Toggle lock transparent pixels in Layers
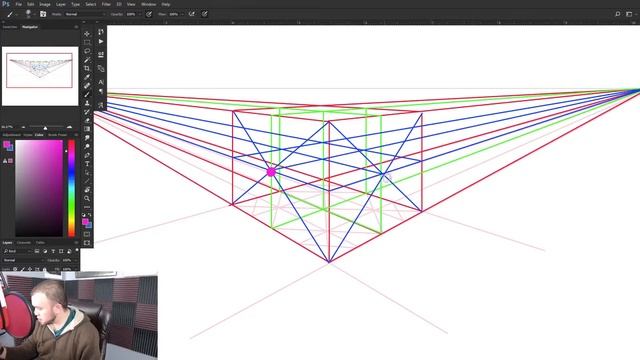The height and width of the screenshot is (360, 640). [15, 269]
